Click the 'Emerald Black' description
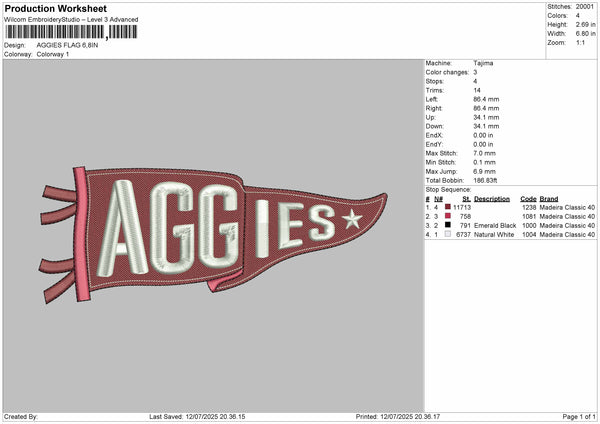The image size is (600, 424). [x=495, y=226]
